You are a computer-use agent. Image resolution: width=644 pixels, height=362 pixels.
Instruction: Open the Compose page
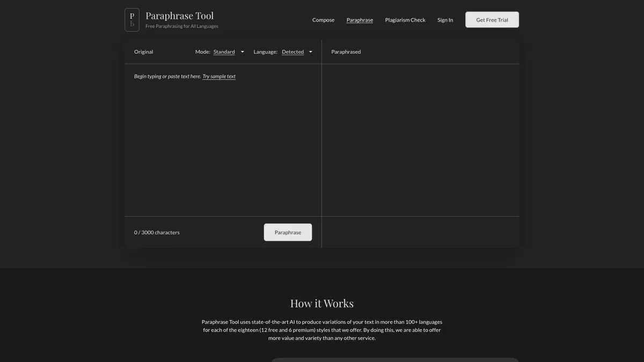pos(323,20)
